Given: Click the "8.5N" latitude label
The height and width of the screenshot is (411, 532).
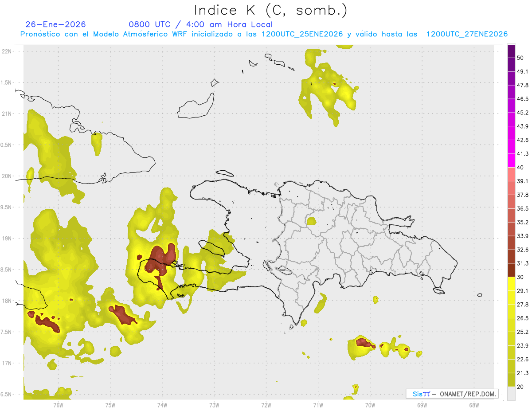Looking at the screenshot, I should [7, 270].
